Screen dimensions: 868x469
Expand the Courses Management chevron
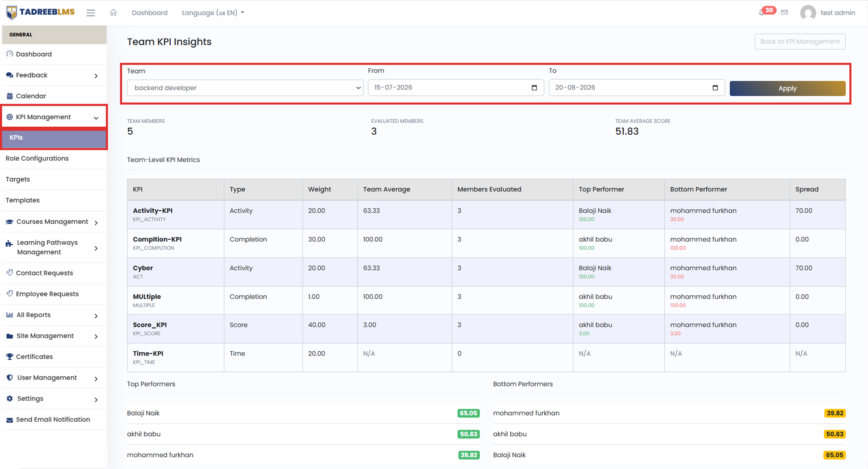pos(96,223)
